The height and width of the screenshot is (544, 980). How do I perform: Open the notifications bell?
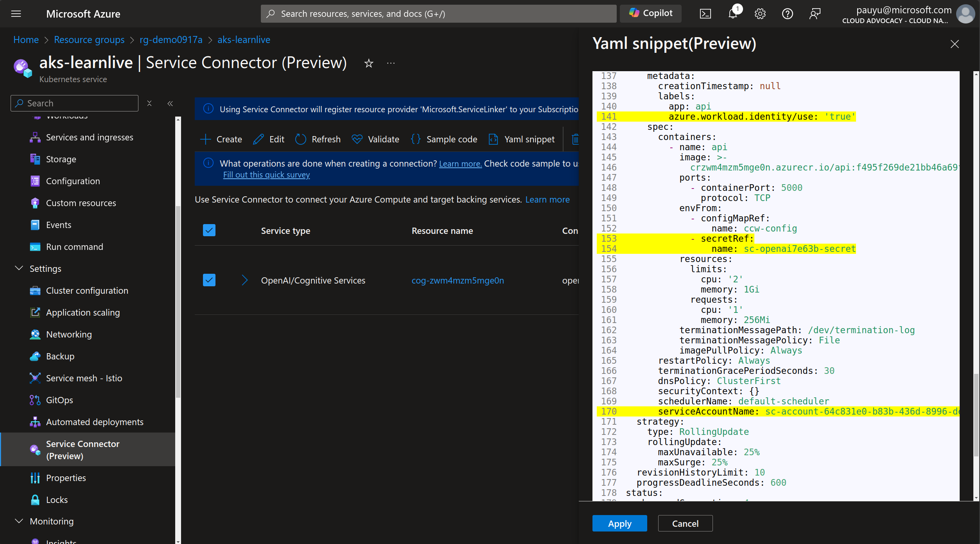(733, 14)
